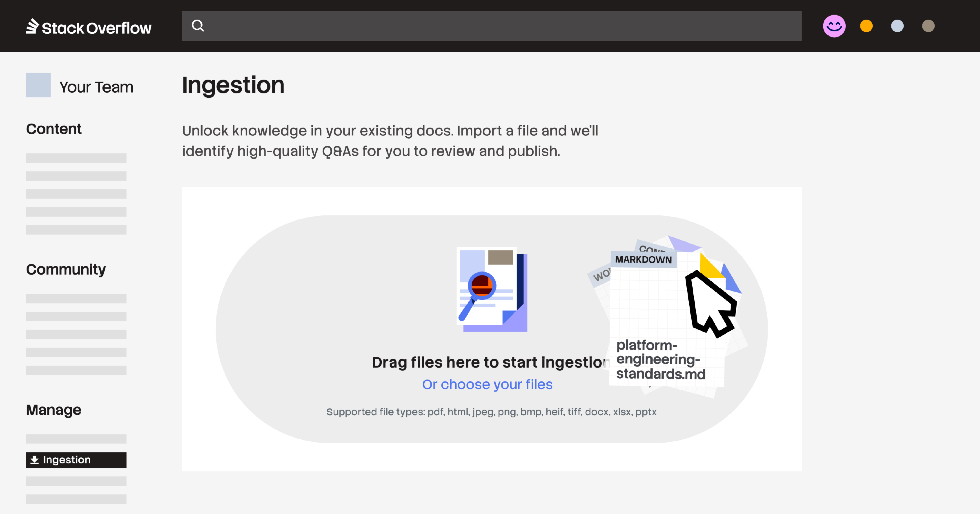Select the Community section heading
This screenshot has width=980, height=514.
[x=66, y=269]
